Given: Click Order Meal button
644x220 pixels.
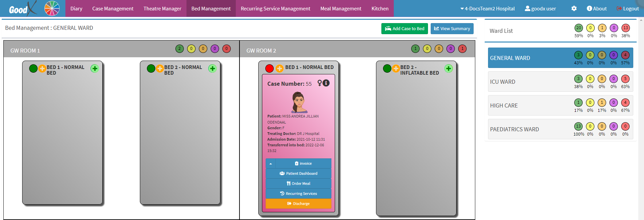Looking at the screenshot, I should (299, 184).
